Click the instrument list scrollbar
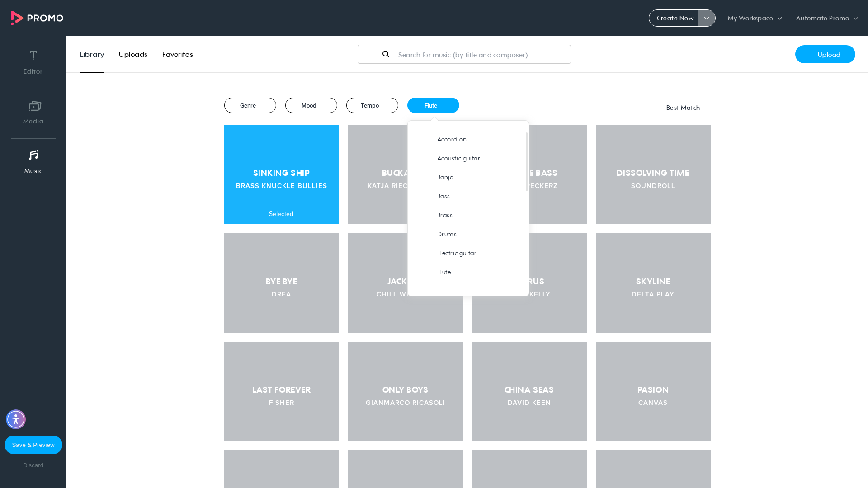Viewport: 868px width, 488px height. 527,162
